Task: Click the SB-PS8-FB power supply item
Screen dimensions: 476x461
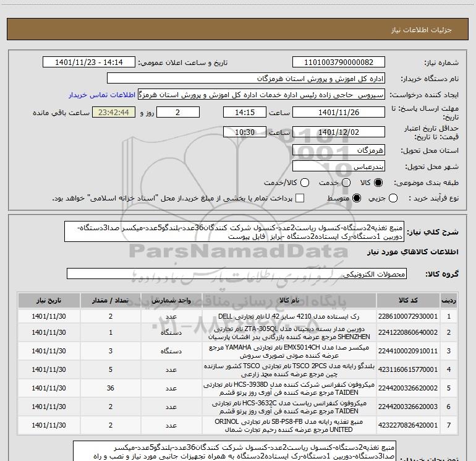Action: coord(289,426)
